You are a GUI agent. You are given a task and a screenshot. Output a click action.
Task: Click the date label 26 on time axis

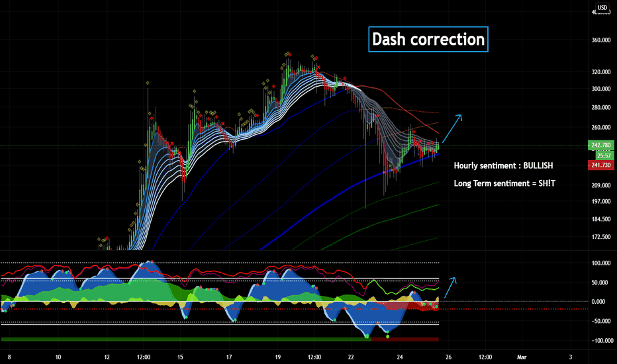pyautogui.click(x=449, y=357)
